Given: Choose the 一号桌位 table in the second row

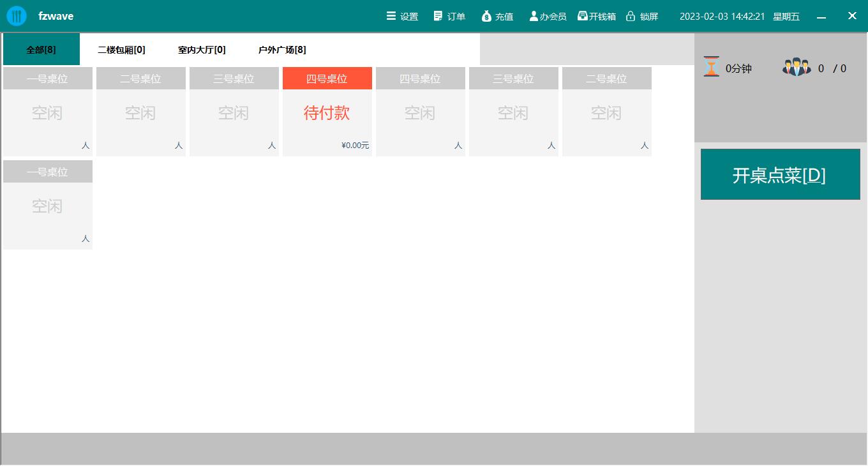Looking at the screenshot, I should [x=48, y=206].
